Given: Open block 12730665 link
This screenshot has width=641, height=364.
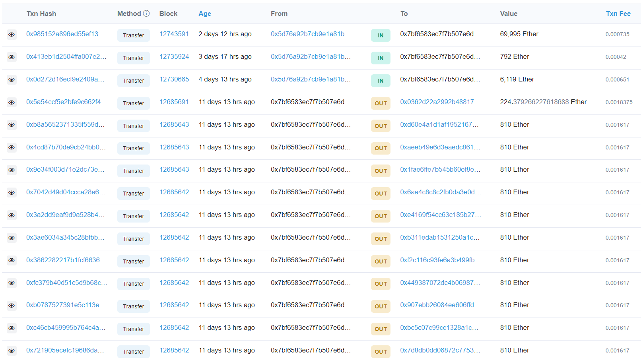Looking at the screenshot, I should click(174, 79).
